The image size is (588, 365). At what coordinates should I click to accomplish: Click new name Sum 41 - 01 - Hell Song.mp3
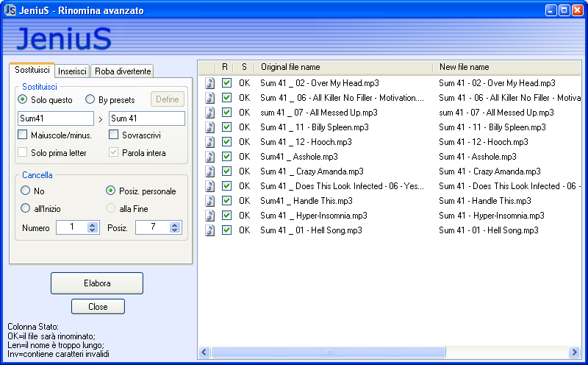(x=489, y=230)
